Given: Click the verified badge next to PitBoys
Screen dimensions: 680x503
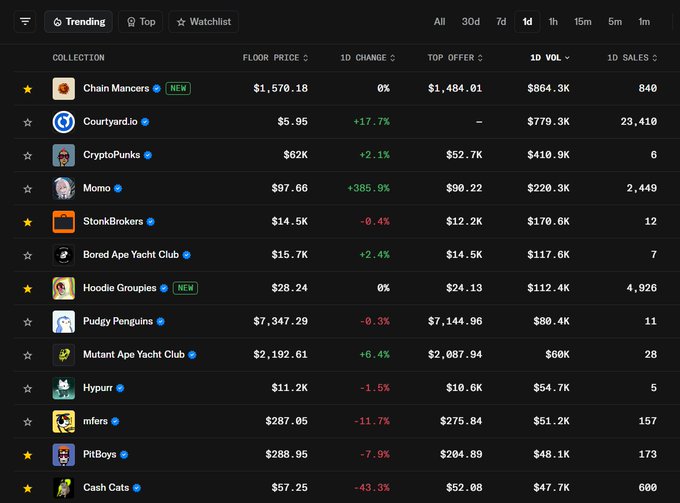Looking at the screenshot, I should coord(124,454).
